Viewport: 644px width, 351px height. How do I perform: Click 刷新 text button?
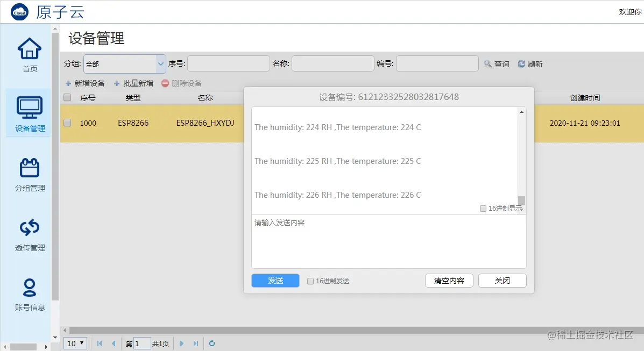point(535,64)
